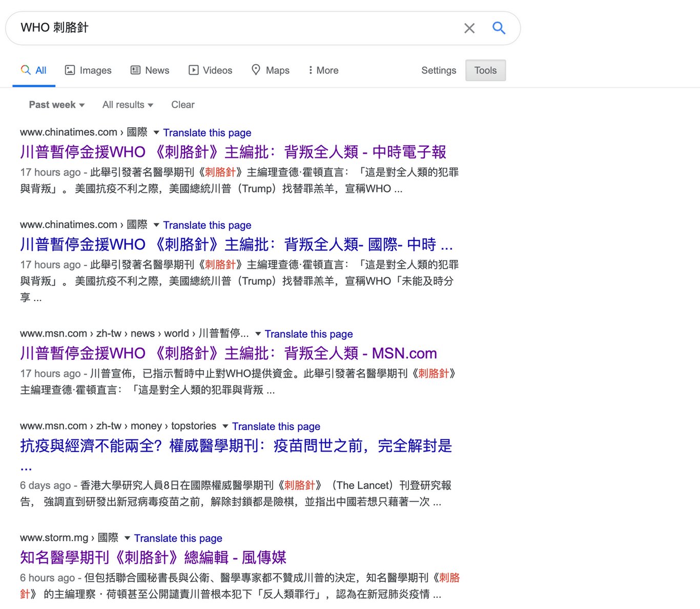Click the Videos play icon
Viewport: 700px width, 609px height.
[x=193, y=70]
